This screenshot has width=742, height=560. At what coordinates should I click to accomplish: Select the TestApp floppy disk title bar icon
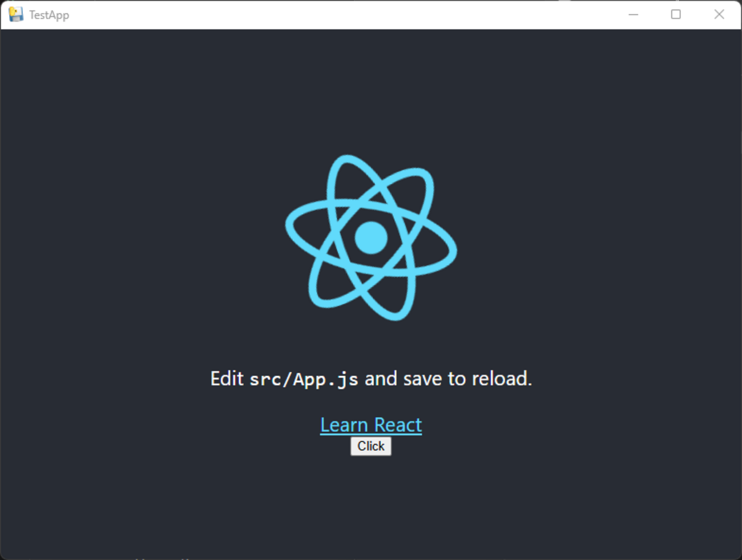click(x=15, y=14)
